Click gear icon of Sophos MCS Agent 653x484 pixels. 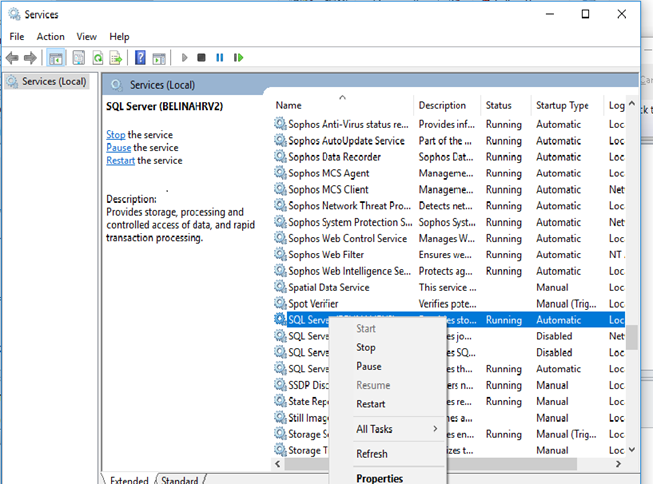pos(280,172)
